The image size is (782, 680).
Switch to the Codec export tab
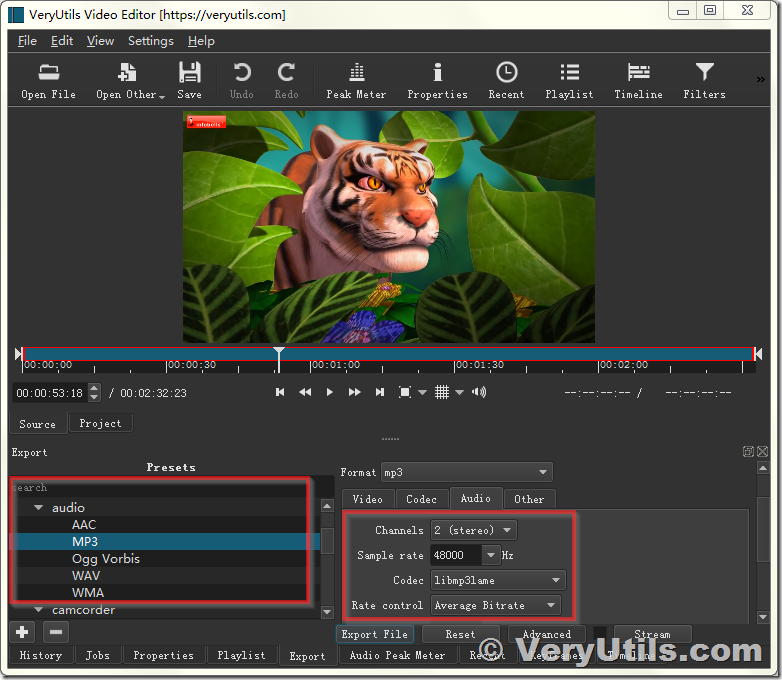point(421,499)
